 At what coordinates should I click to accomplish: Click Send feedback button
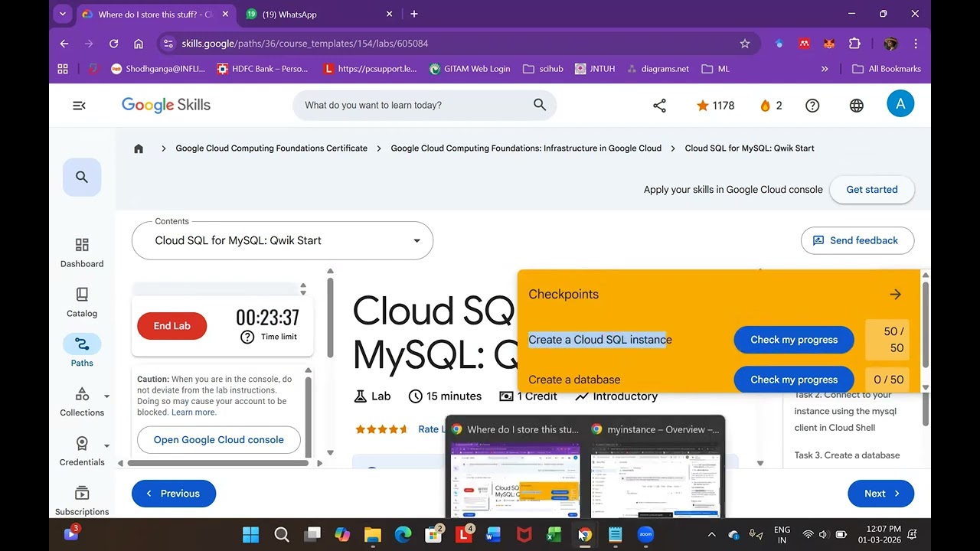click(857, 240)
